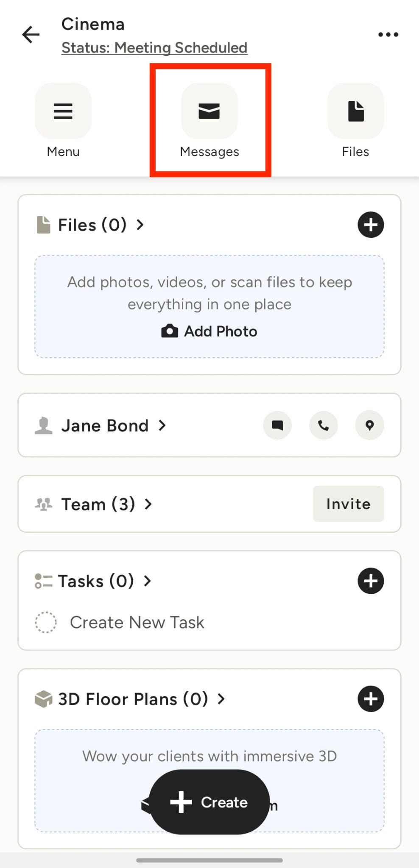The image size is (419, 868).
Task: Message Jane Bond via chat icon
Action: click(277, 425)
